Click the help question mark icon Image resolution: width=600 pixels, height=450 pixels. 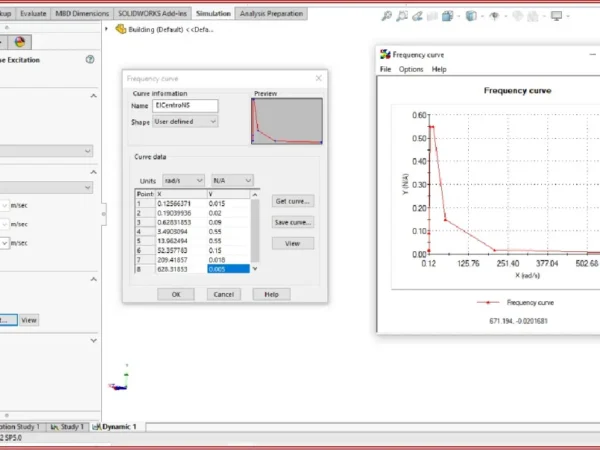pyautogui.click(x=90, y=59)
